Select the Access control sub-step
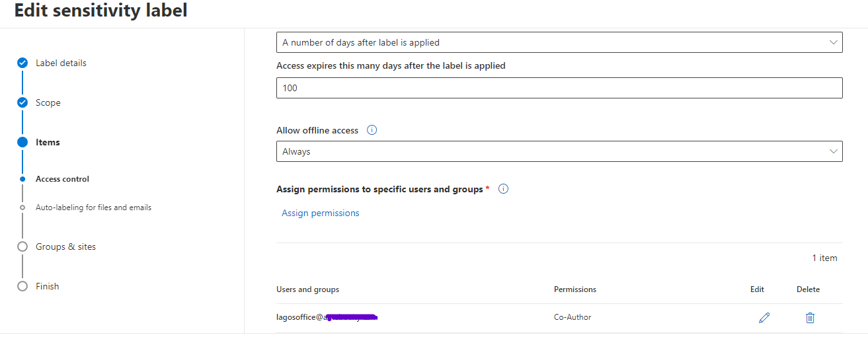868x339 pixels. 62,179
